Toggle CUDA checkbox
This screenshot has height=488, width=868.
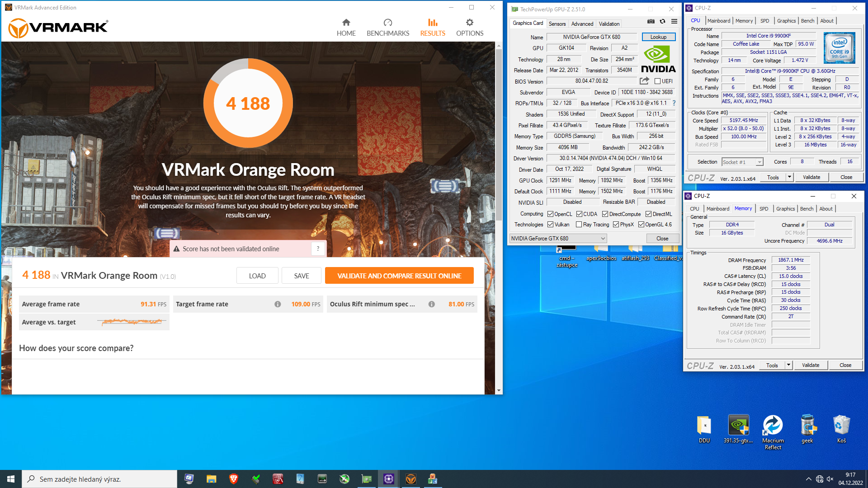coord(579,214)
